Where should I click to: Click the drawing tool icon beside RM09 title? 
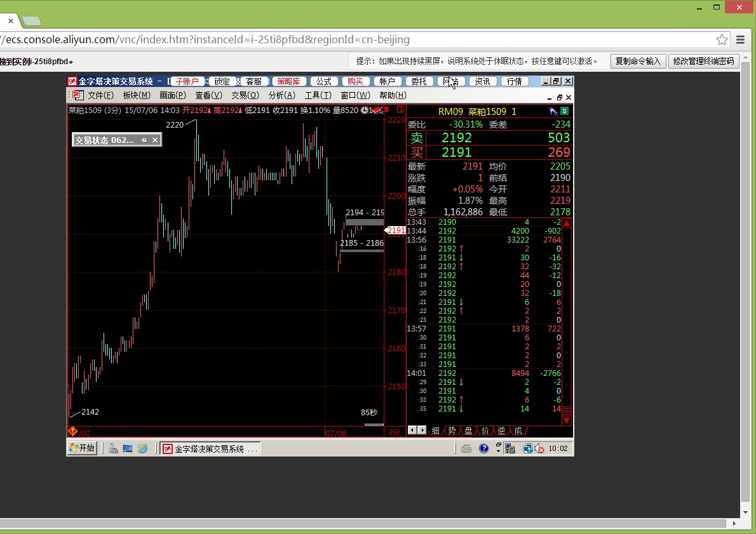[x=553, y=111]
